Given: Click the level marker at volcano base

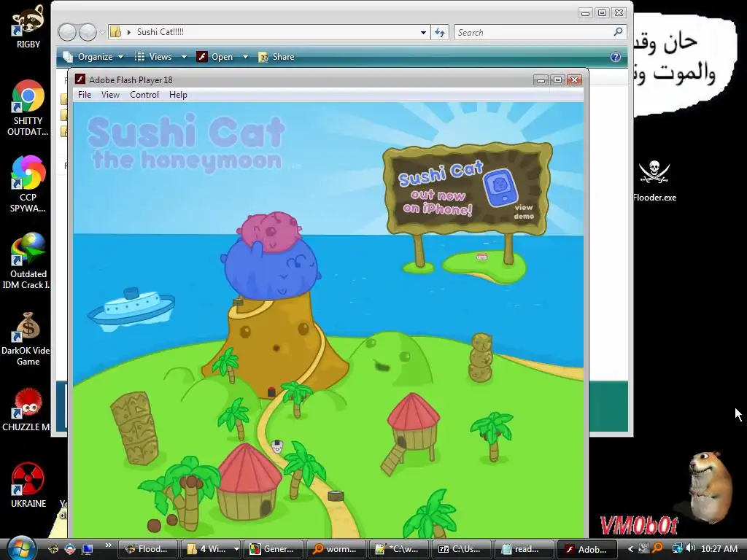Looking at the screenshot, I should click(x=271, y=392).
